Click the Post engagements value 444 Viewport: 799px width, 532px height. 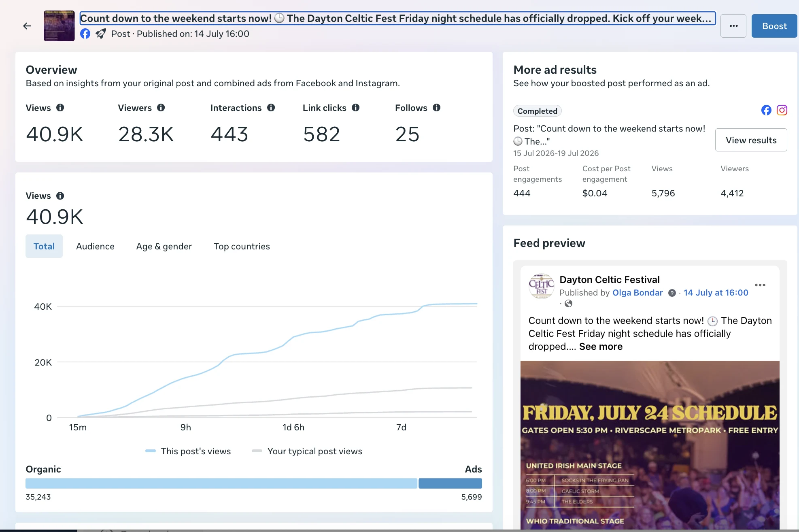[x=522, y=193]
